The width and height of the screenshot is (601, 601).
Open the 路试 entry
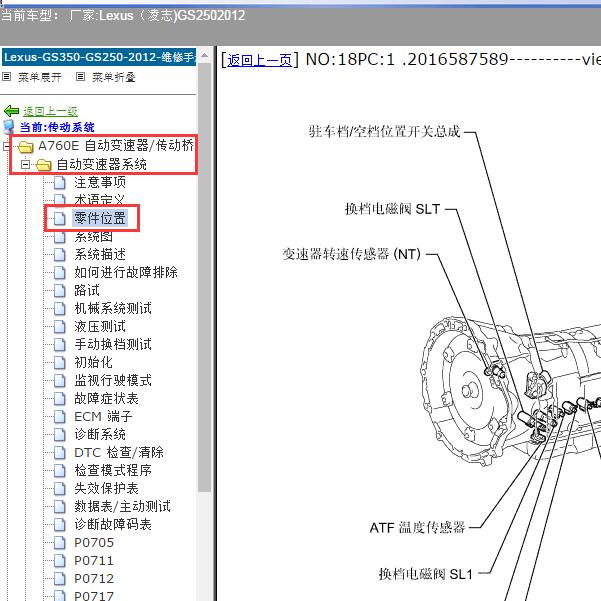click(87, 291)
